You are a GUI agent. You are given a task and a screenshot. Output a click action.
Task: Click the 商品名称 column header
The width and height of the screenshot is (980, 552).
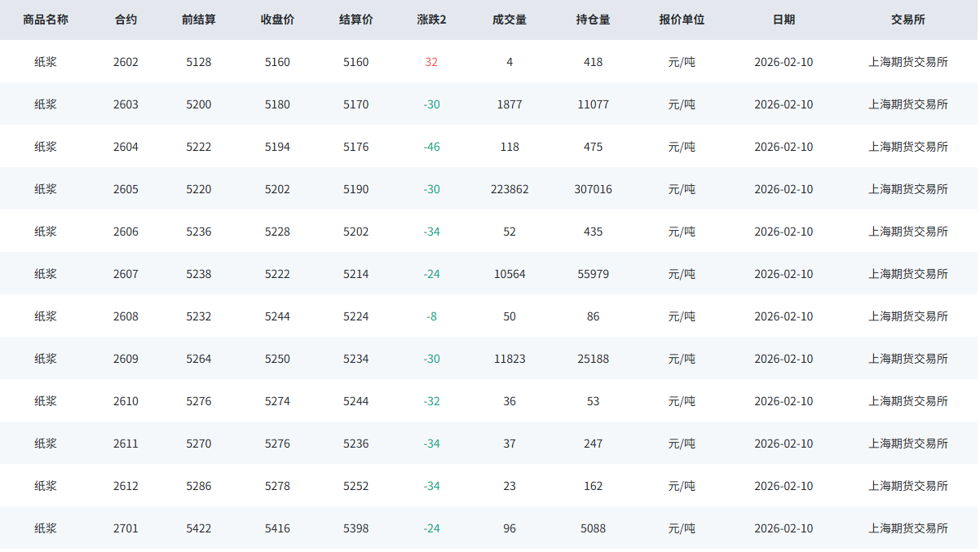click(x=46, y=20)
